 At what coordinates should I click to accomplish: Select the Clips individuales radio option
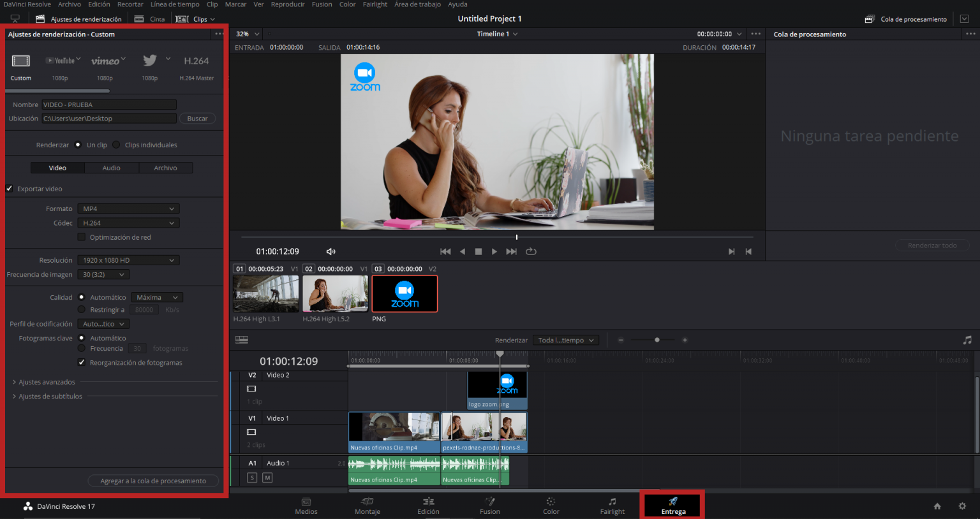(116, 145)
